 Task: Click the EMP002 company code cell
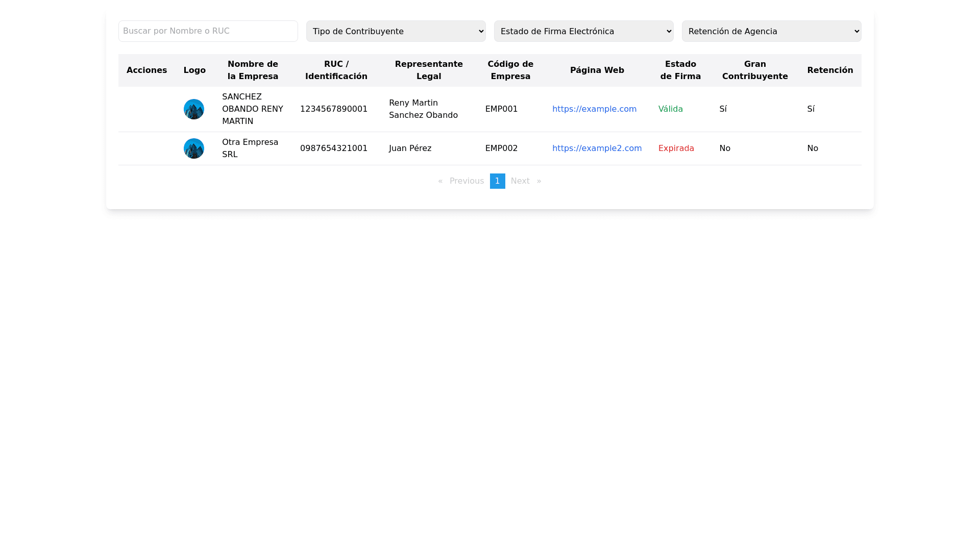[x=501, y=148]
